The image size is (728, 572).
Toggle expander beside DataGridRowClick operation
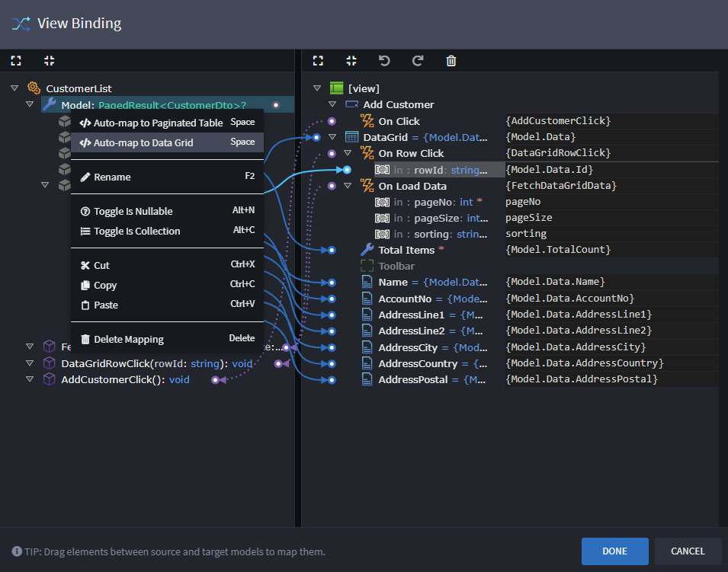tap(30, 363)
